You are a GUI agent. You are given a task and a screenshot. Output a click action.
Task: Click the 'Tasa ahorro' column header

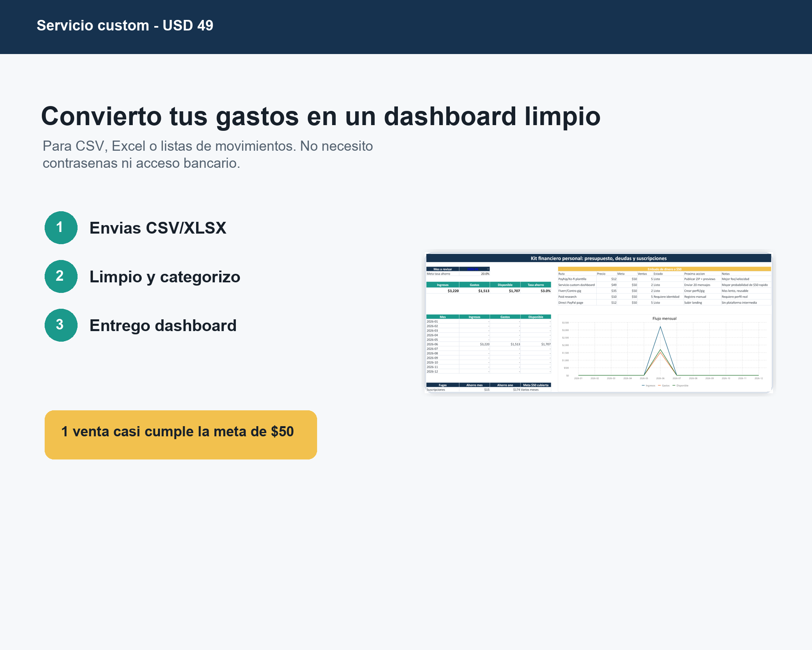point(536,285)
